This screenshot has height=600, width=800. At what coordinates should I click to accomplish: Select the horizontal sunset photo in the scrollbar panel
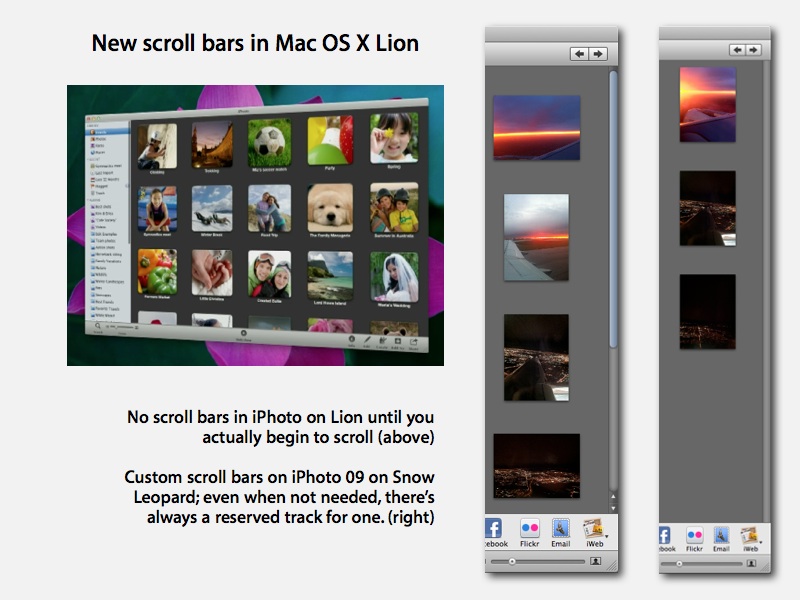tap(536, 127)
